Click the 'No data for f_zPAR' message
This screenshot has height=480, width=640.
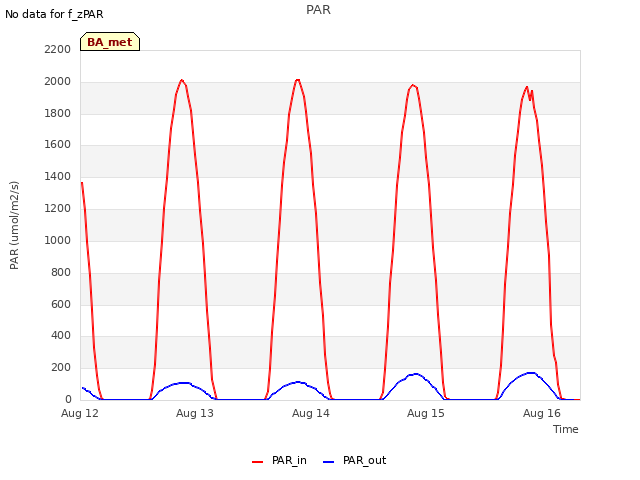[x=54, y=14]
